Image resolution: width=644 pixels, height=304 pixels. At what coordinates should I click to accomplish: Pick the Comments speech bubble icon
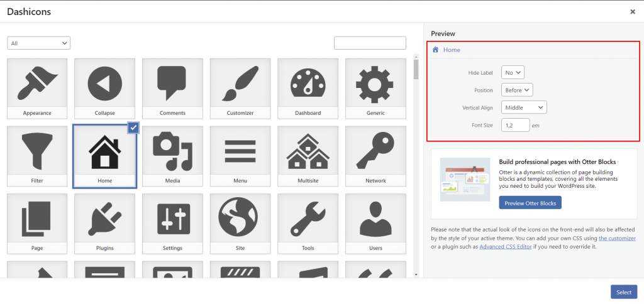(172, 88)
